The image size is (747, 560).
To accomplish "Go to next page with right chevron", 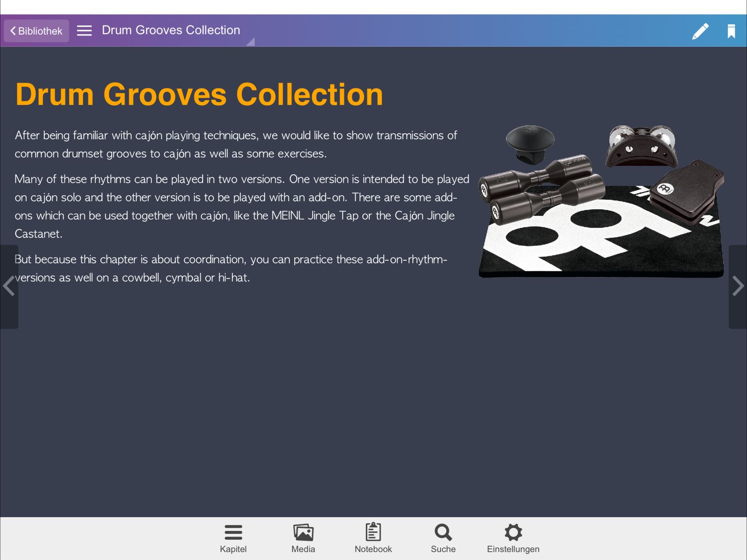I will (x=738, y=286).
